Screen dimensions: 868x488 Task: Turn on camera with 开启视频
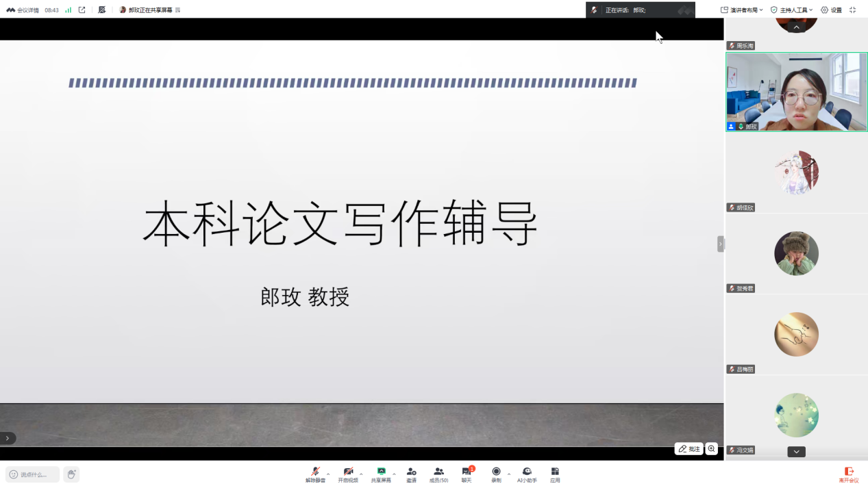click(348, 474)
